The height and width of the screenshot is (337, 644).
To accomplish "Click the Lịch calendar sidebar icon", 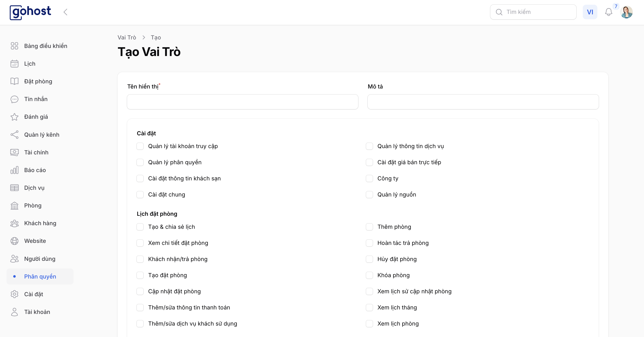I will 15,64.
